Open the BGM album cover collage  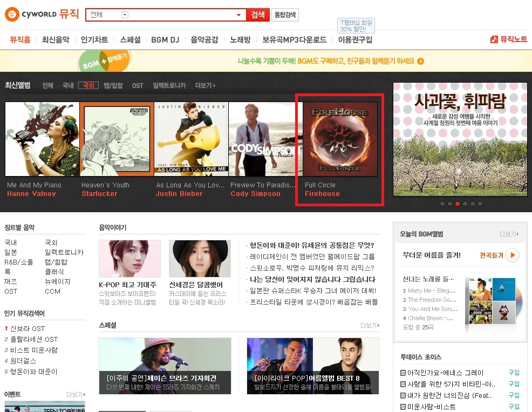(493, 301)
